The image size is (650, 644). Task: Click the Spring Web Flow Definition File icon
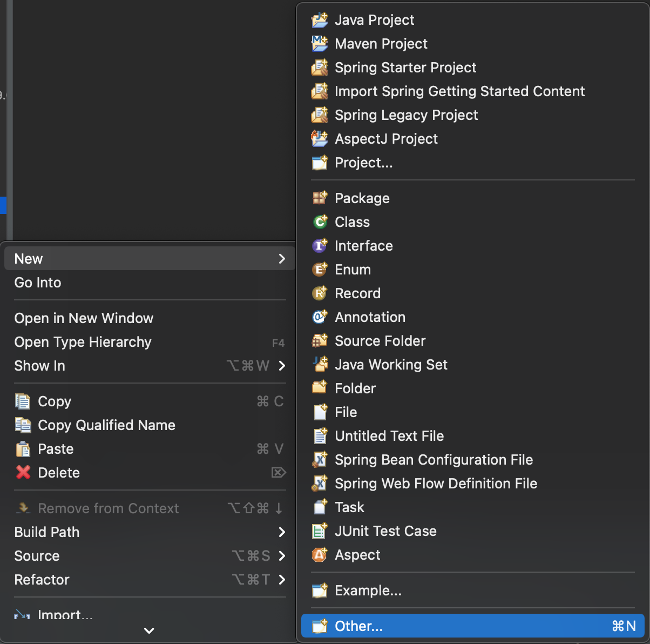click(x=320, y=484)
